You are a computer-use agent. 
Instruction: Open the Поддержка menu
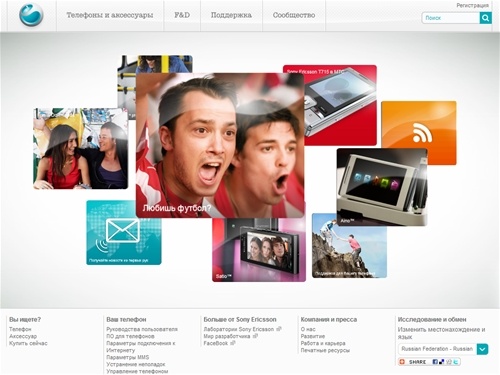pyautogui.click(x=231, y=15)
